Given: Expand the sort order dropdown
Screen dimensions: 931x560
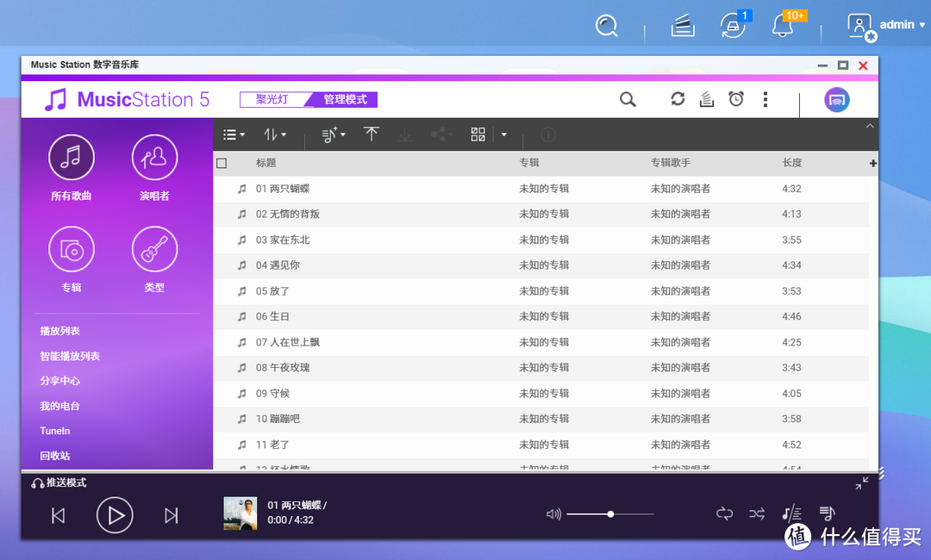Looking at the screenshot, I should click(x=274, y=134).
